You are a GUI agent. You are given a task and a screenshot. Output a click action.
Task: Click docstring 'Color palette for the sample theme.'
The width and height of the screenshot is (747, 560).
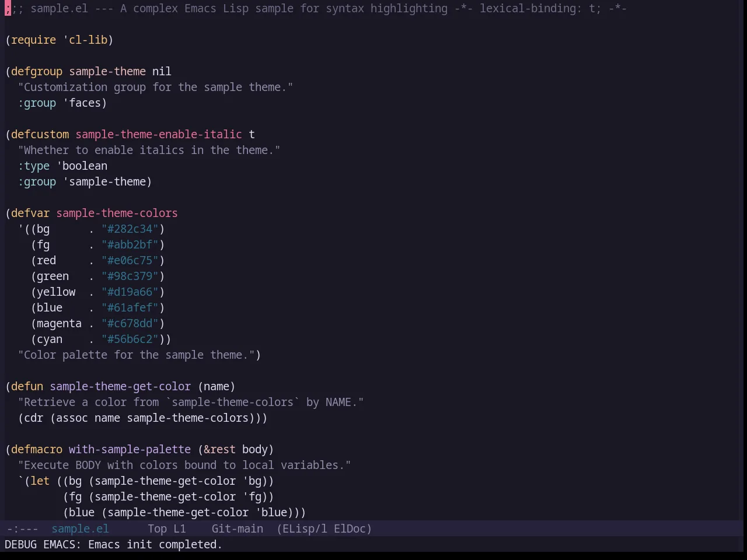click(136, 355)
